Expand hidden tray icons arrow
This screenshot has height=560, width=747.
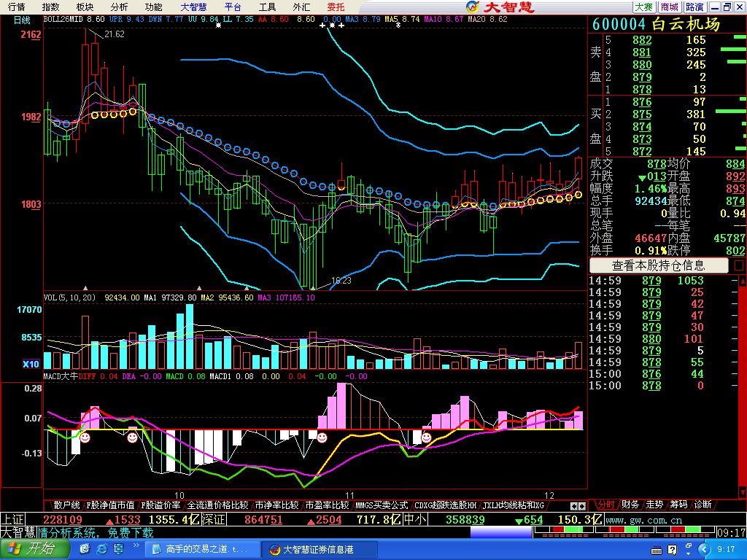click(704, 550)
